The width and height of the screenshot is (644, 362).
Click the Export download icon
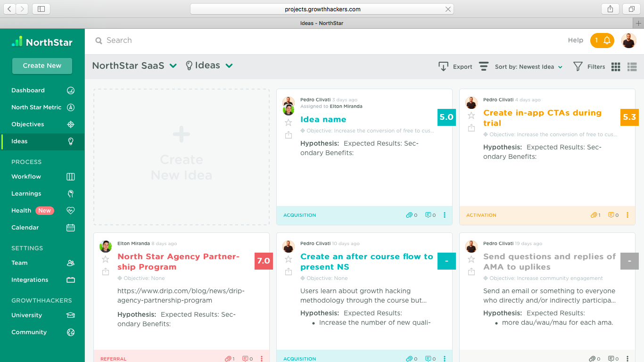[443, 66]
